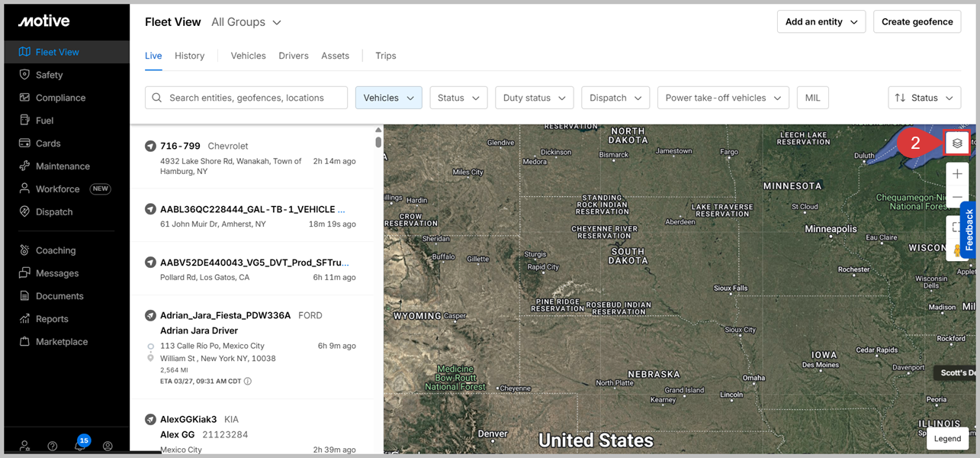Click the Motive logo
The image size is (980, 458).
[44, 21]
